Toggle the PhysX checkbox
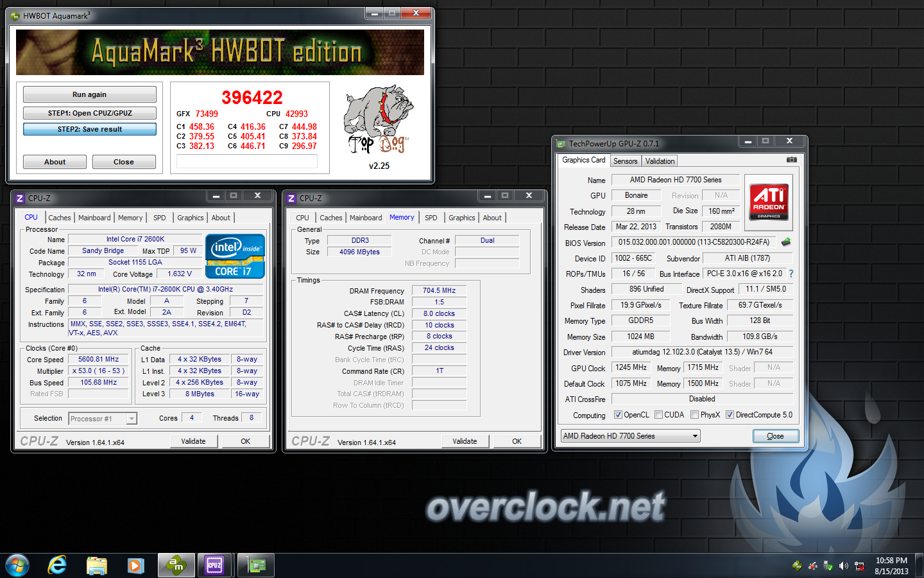Image resolution: width=924 pixels, height=578 pixels. (694, 415)
